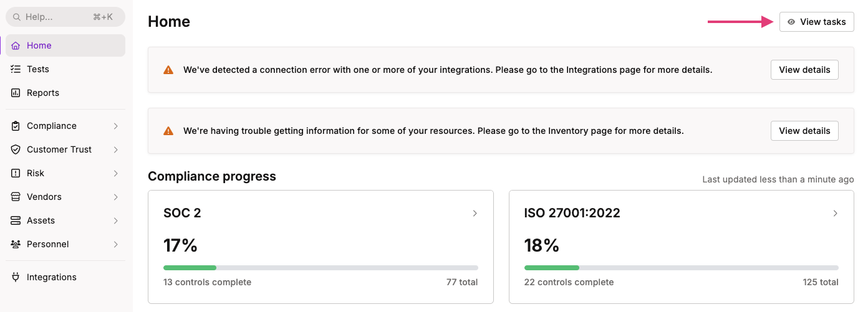Click the Home house icon in sidebar
The height and width of the screenshot is (312, 868).
[x=16, y=45]
